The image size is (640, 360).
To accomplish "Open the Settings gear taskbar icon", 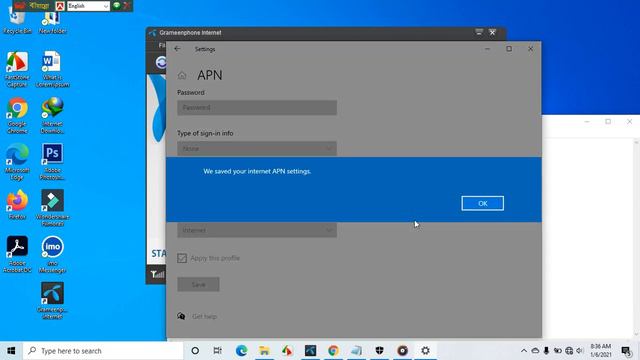I will [425, 351].
